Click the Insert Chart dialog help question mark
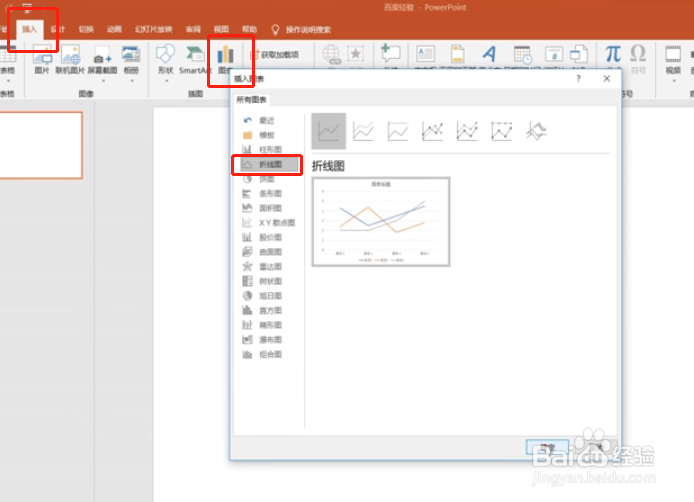The image size is (694, 502). click(578, 78)
